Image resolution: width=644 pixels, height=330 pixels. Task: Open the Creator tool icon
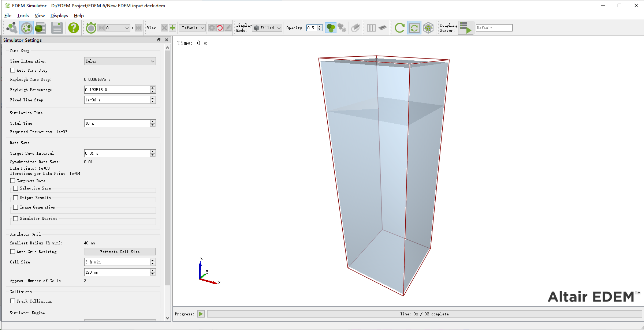12,28
